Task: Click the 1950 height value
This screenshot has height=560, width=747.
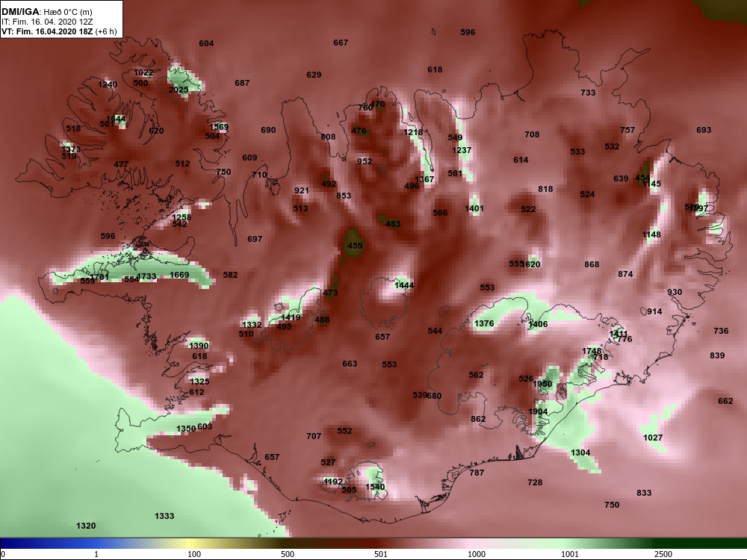Action: (542, 384)
